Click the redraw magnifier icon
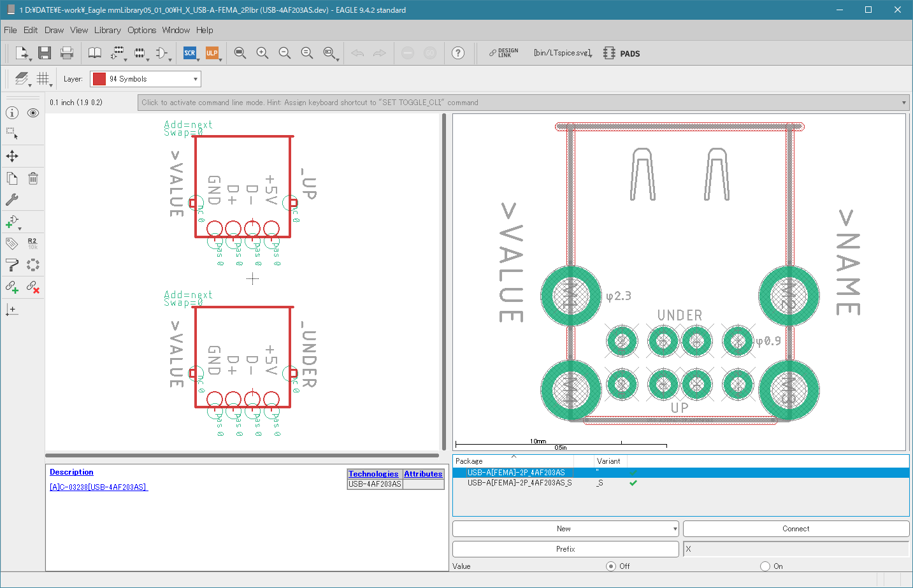The width and height of the screenshot is (913, 588). click(x=307, y=53)
